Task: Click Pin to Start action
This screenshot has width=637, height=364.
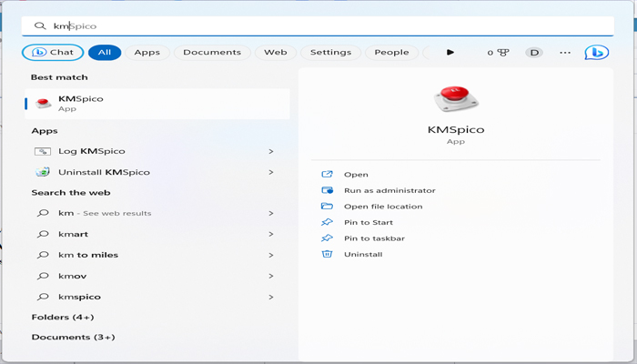Action: pos(368,222)
